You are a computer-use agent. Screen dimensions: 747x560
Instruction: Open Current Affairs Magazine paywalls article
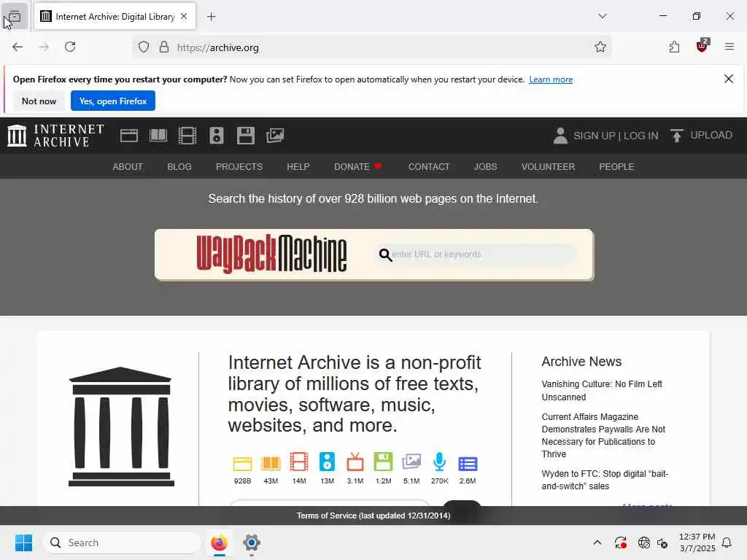[603, 435]
